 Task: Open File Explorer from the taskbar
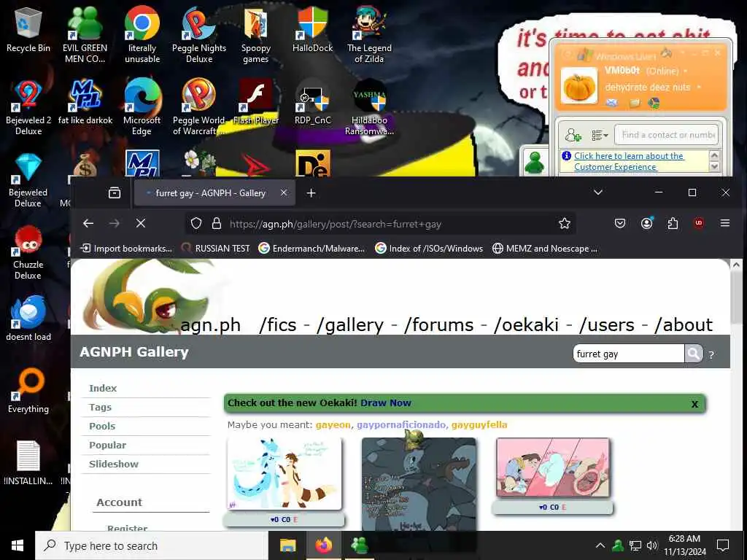pos(287,545)
